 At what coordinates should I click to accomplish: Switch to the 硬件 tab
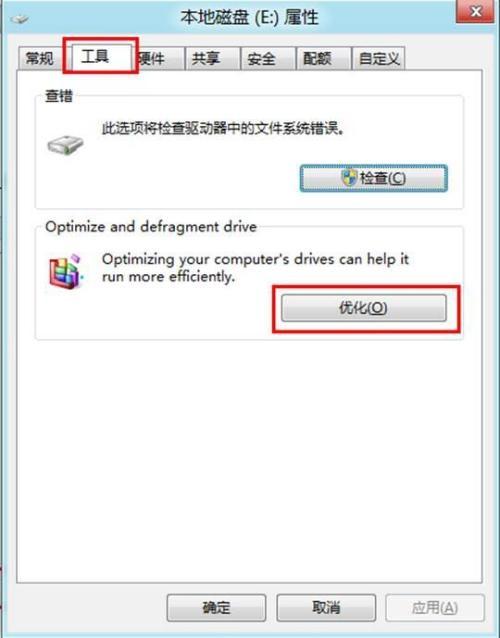158,59
